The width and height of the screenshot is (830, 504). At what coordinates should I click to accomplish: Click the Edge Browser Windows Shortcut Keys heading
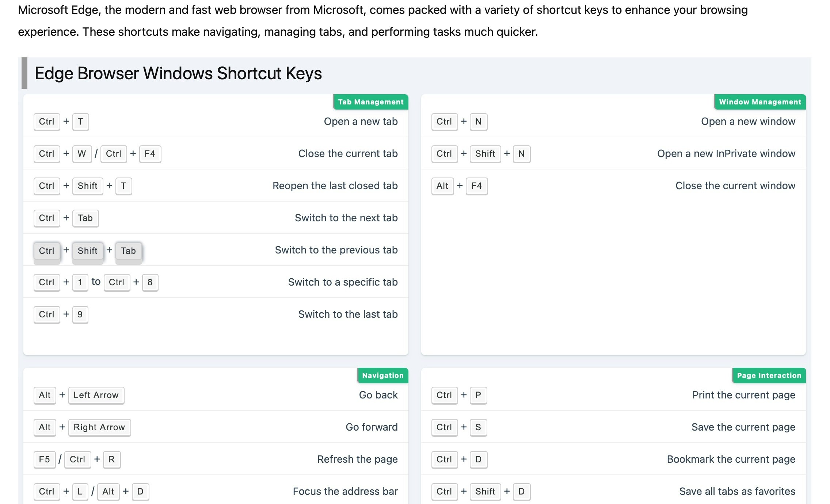178,73
